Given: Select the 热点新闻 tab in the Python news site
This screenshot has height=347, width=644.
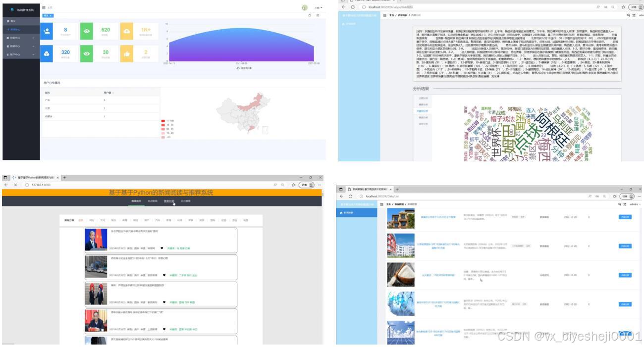Looking at the screenshot, I should [153, 201].
